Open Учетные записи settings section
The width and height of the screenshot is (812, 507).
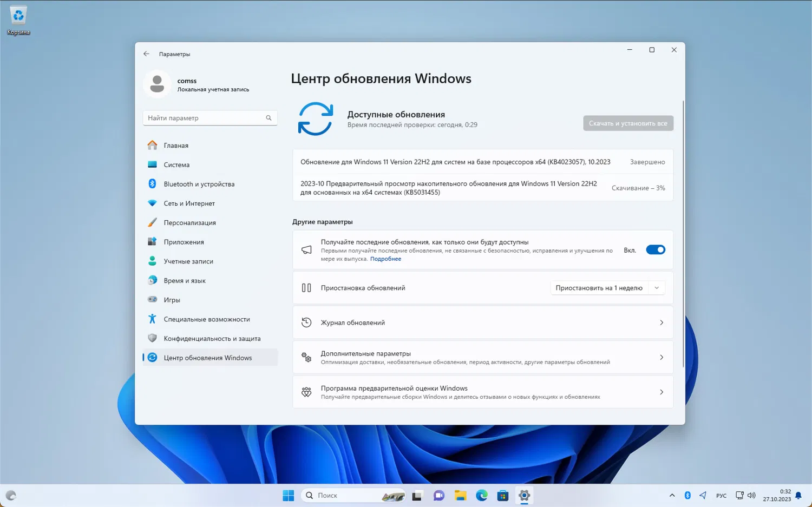(188, 261)
